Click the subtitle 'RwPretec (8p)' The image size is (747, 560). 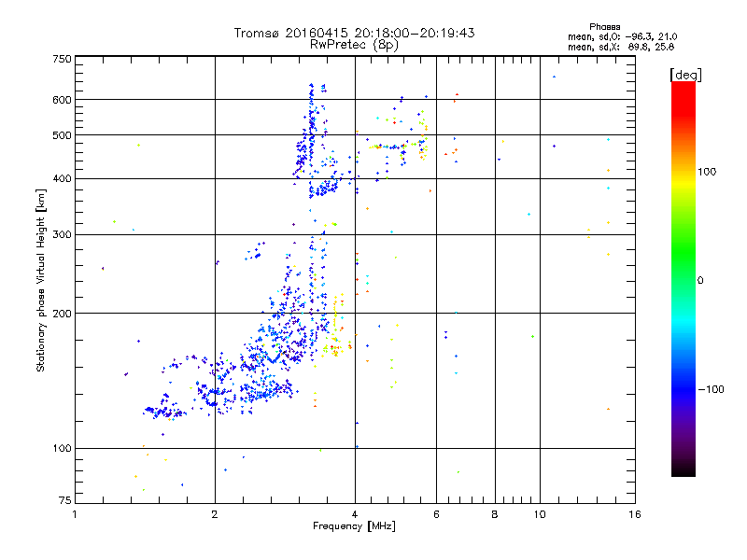click(354, 45)
